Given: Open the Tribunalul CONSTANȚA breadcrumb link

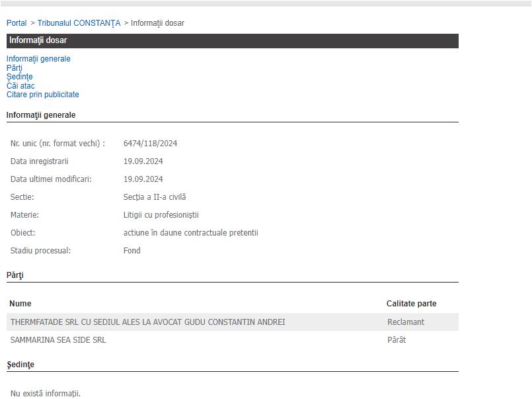Looking at the screenshot, I should 79,23.
